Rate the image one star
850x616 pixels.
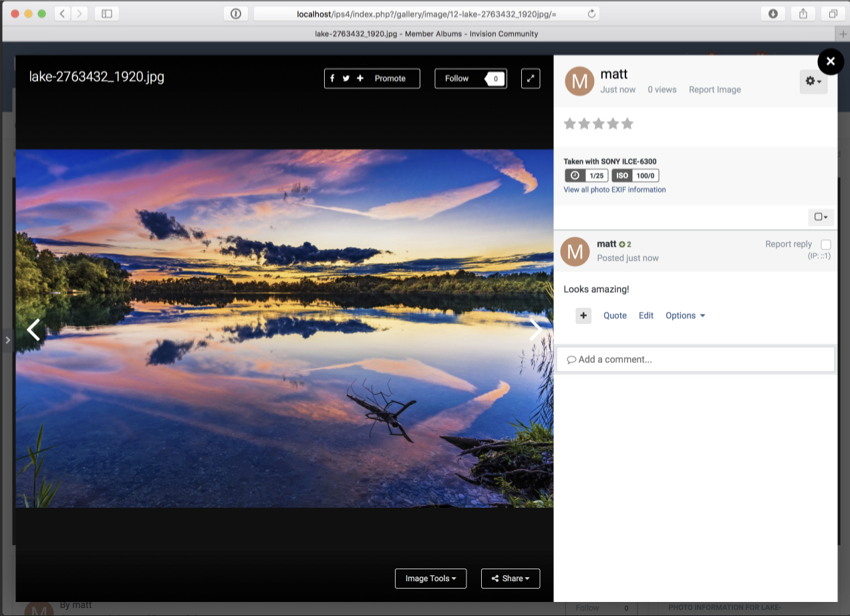click(570, 124)
